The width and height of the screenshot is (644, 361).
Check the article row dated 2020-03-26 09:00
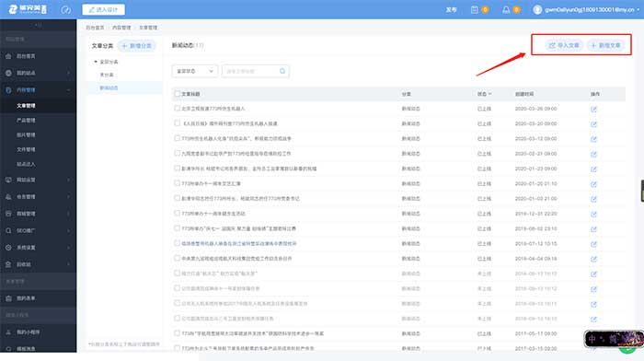[x=177, y=108]
